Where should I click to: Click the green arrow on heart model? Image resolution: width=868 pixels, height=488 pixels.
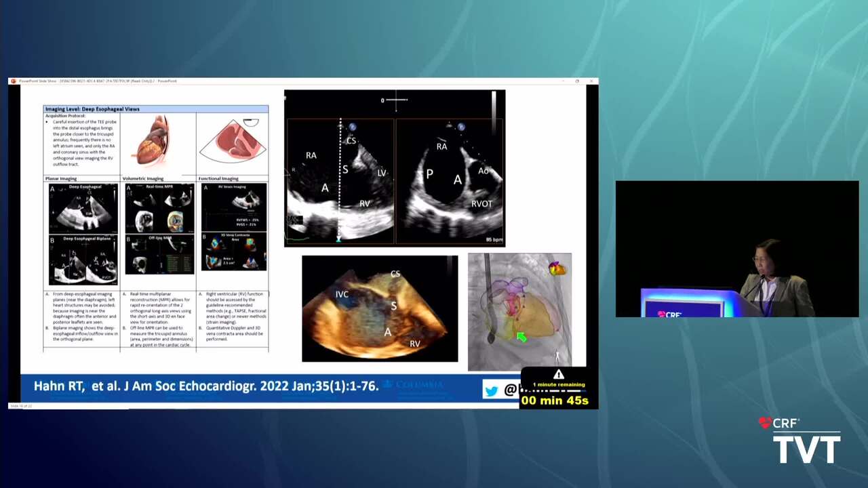tap(521, 337)
